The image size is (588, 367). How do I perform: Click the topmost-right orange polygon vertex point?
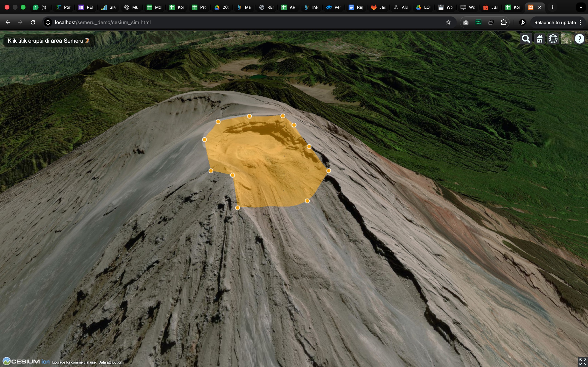[x=283, y=116]
